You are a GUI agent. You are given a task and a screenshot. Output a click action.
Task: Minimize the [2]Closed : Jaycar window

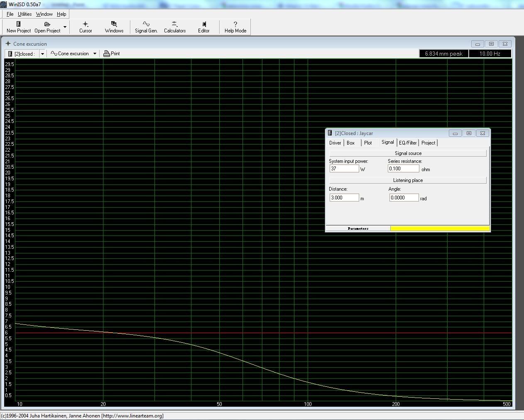(x=455, y=133)
